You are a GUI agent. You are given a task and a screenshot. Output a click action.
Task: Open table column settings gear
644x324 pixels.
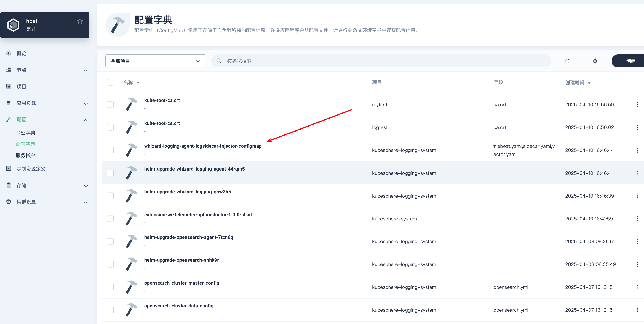[x=595, y=61]
